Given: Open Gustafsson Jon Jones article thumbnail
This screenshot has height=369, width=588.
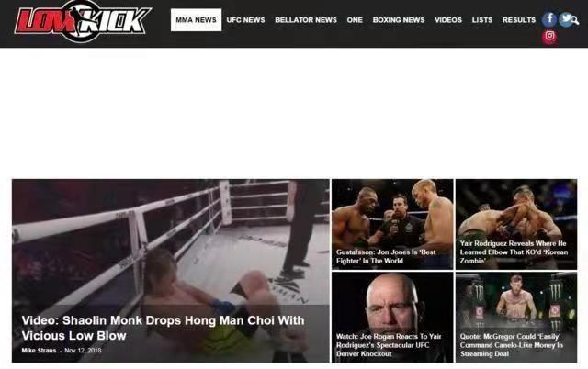Looking at the screenshot, I should tap(392, 224).
